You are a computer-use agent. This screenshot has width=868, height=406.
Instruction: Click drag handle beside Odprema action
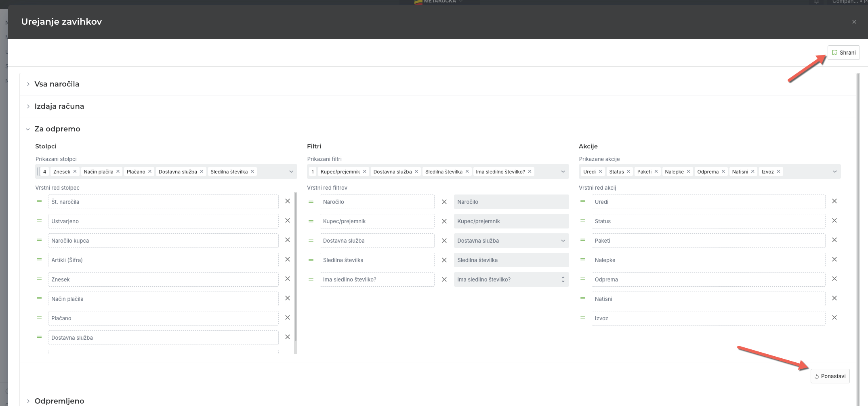coord(582,279)
